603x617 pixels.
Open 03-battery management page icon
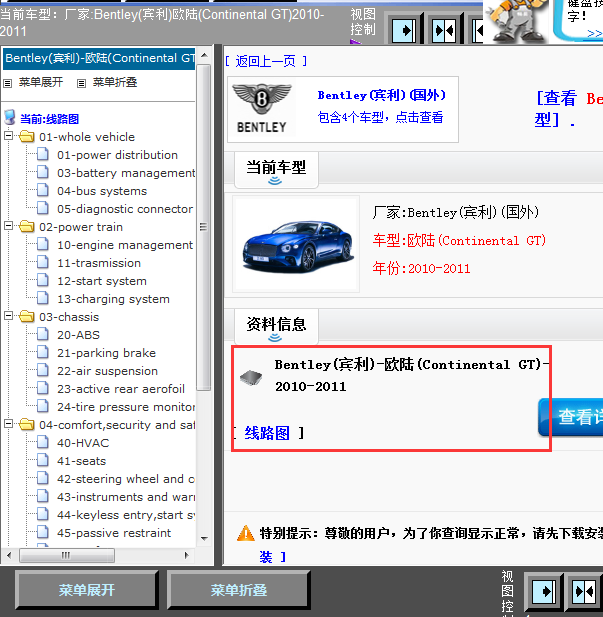tap(43, 172)
